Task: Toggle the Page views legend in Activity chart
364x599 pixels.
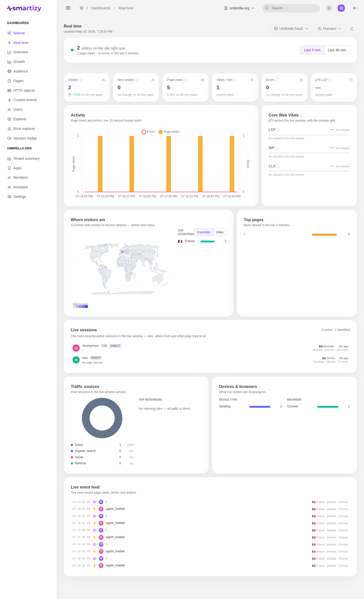Action: point(169,132)
